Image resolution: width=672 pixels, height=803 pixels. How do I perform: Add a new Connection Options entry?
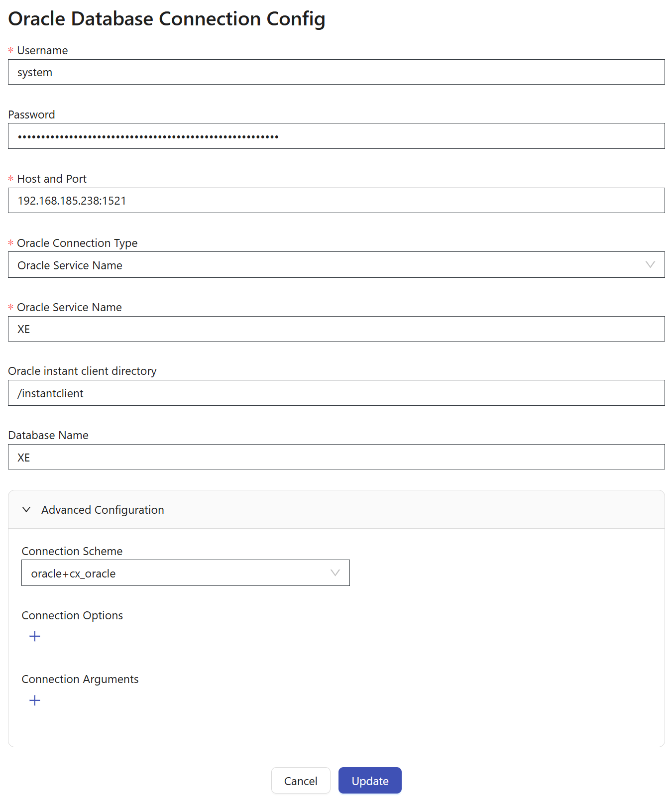click(x=35, y=636)
